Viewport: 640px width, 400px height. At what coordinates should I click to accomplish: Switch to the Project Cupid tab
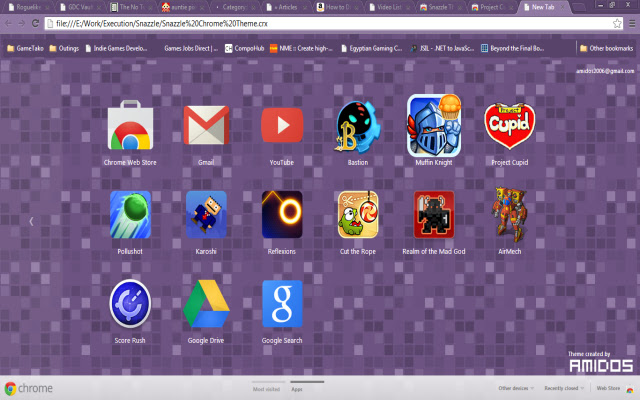click(491, 7)
